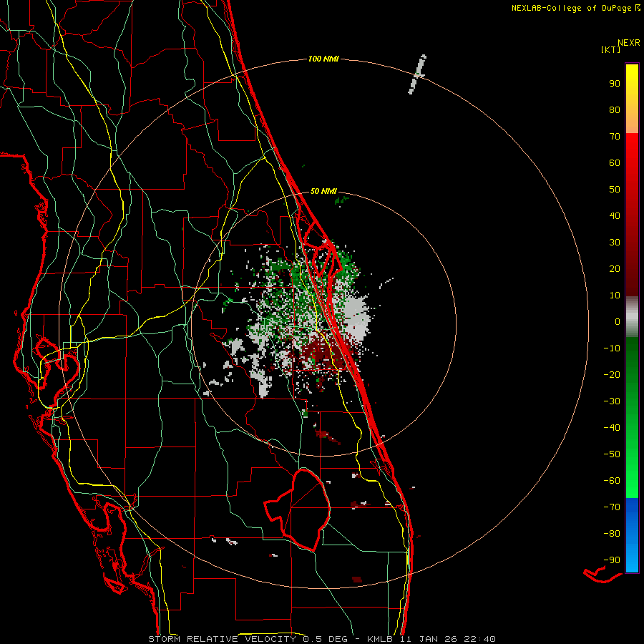644x644 pixels.
Task: Click the -50 value on the velocity scale
Action: pos(612,454)
